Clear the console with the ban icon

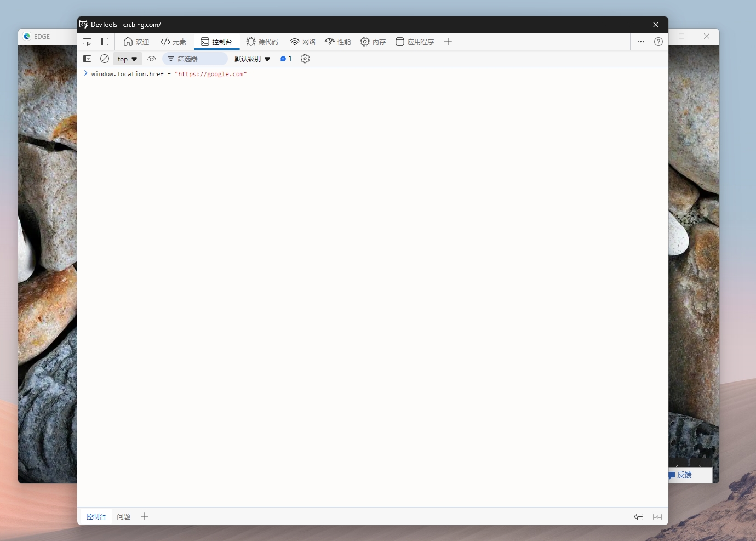[x=105, y=59]
